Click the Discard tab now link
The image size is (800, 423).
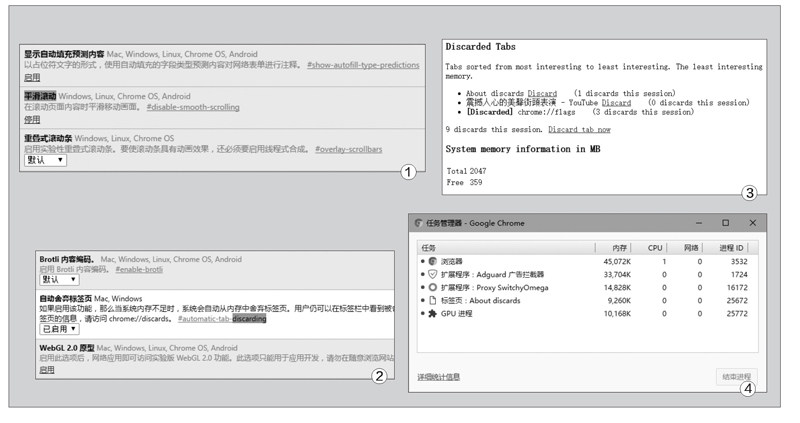(x=579, y=130)
